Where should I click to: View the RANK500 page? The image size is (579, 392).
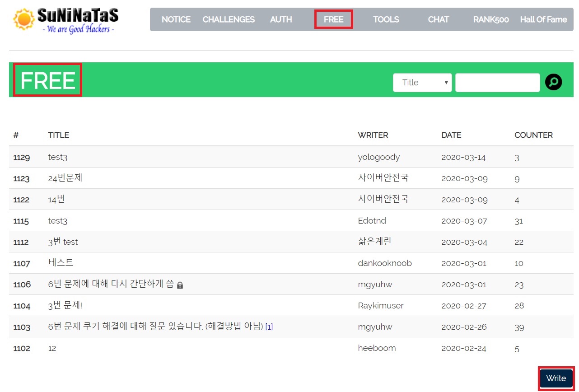coord(491,19)
